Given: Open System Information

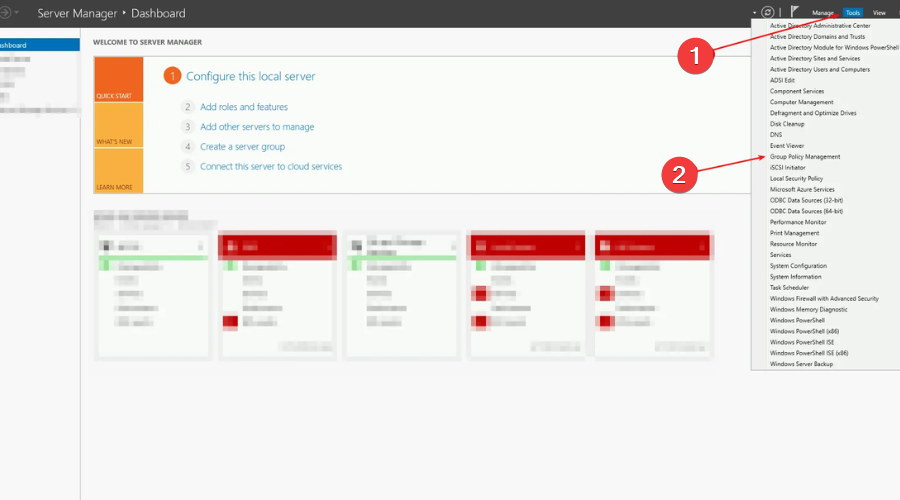Looking at the screenshot, I should point(795,277).
